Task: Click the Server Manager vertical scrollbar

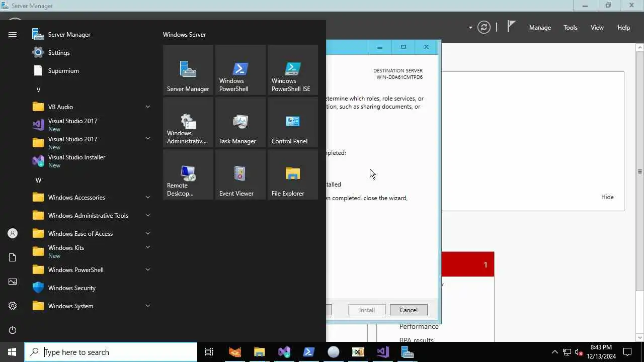Action: click(639, 171)
